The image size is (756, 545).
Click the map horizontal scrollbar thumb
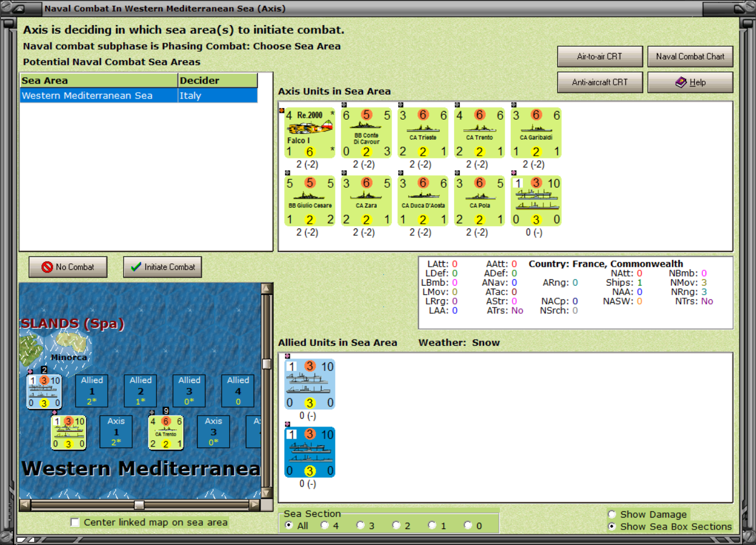pos(139,504)
